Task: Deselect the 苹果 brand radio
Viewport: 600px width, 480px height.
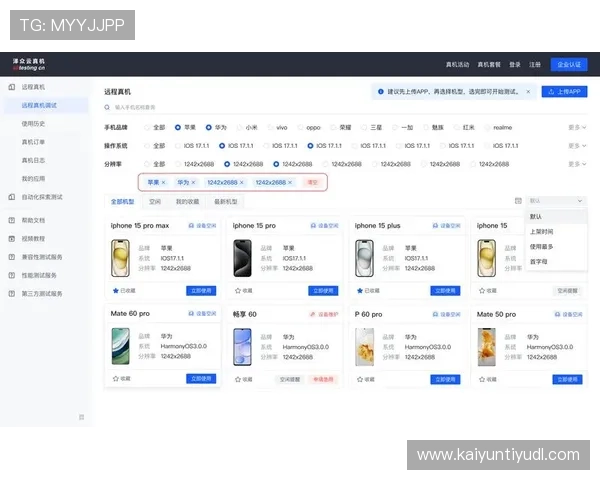Action: [178, 127]
